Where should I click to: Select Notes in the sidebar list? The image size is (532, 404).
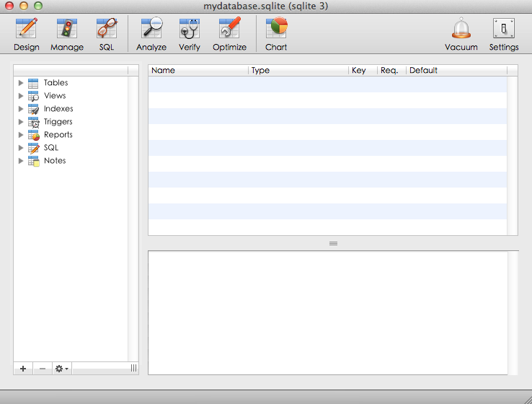[55, 161]
